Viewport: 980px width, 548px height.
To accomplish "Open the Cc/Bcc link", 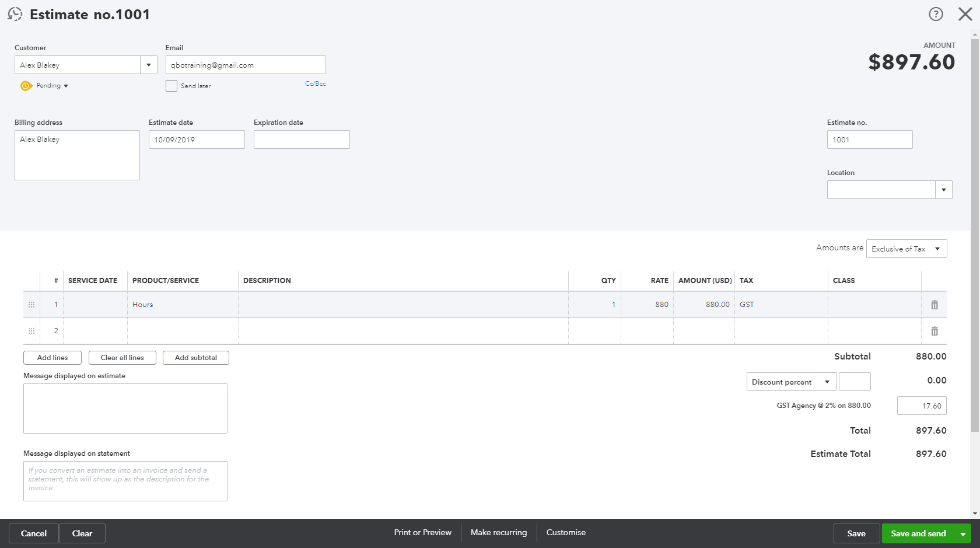I will 315,83.
